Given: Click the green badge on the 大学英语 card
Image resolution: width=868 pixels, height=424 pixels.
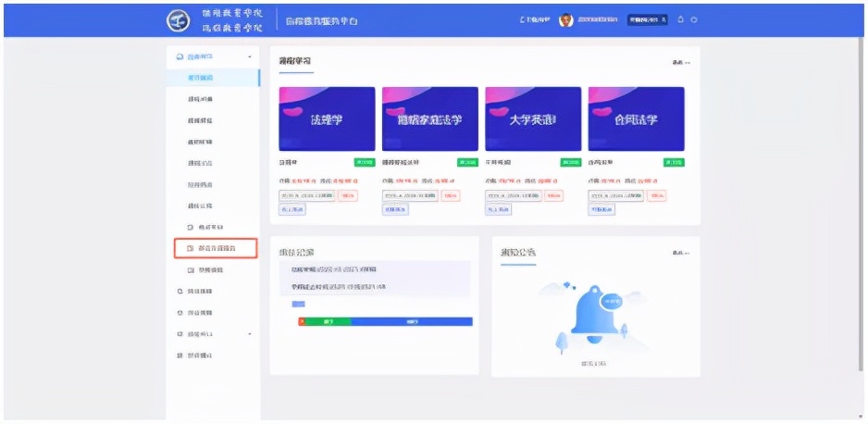Looking at the screenshot, I should click(x=571, y=163).
